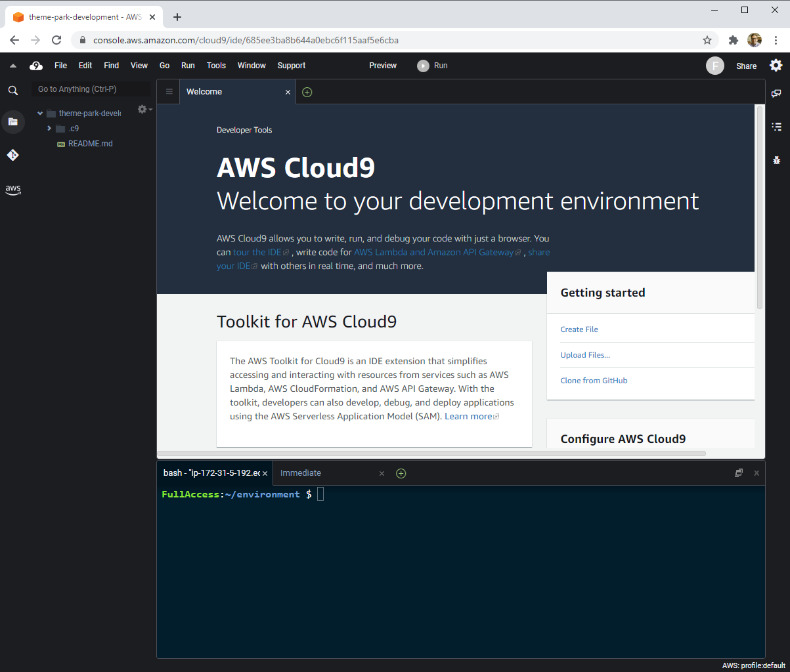Click the Go to Anything search field
Image resolution: width=790 pixels, height=672 pixels.
point(91,89)
